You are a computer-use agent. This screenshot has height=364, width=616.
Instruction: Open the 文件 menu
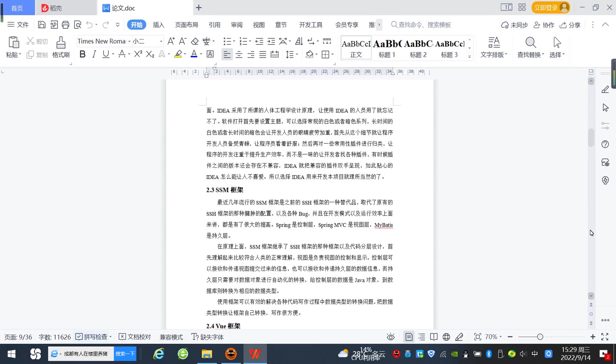coord(18,25)
